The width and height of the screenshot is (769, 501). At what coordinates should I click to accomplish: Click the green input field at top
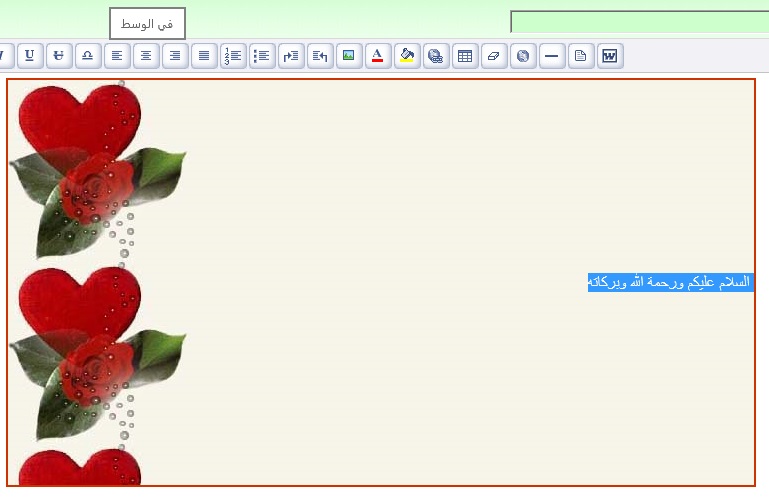(639, 22)
